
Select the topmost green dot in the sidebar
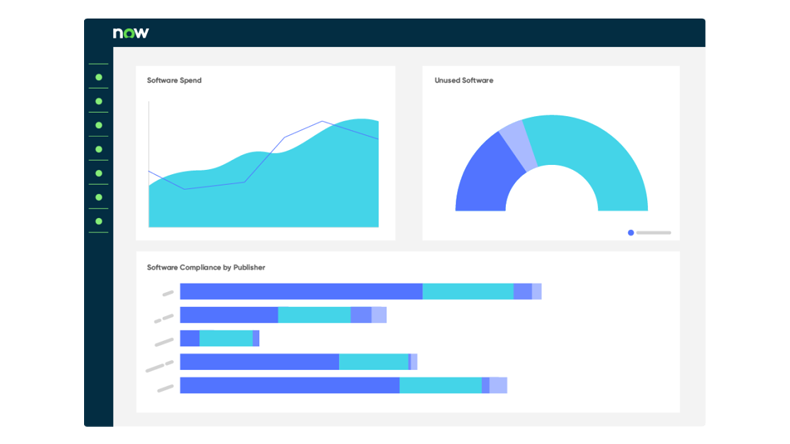pyautogui.click(x=98, y=77)
